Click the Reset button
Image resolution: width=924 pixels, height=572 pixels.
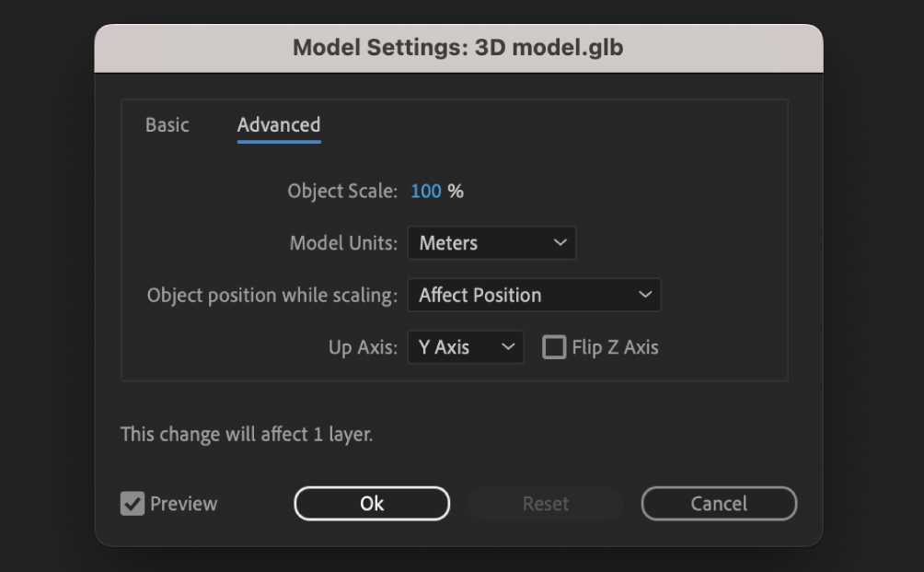tap(545, 503)
